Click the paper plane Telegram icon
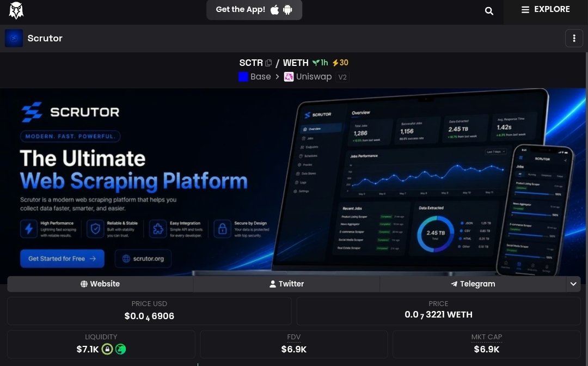 pyautogui.click(x=454, y=284)
